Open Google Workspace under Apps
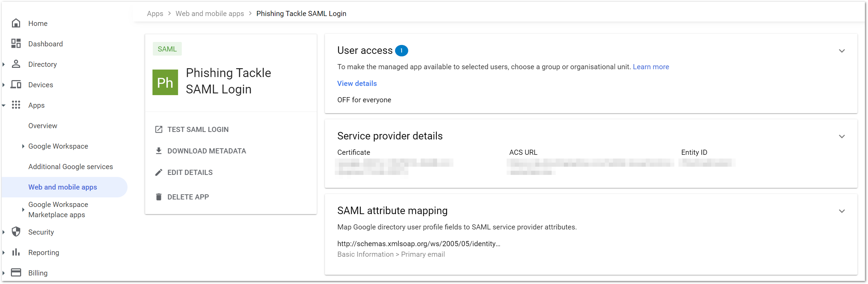This screenshot has height=284, width=868. (58, 146)
